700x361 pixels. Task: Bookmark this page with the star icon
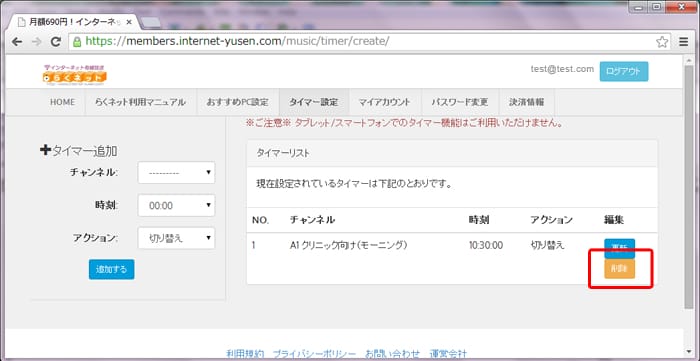point(662,42)
